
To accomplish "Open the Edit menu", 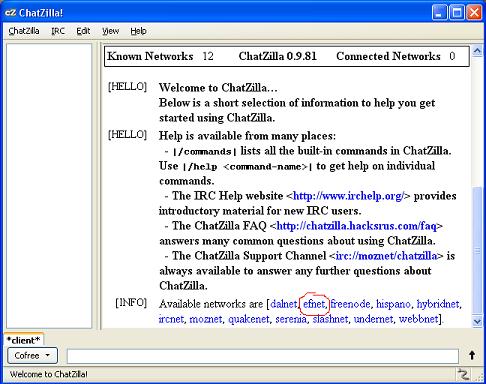I will (x=83, y=31).
